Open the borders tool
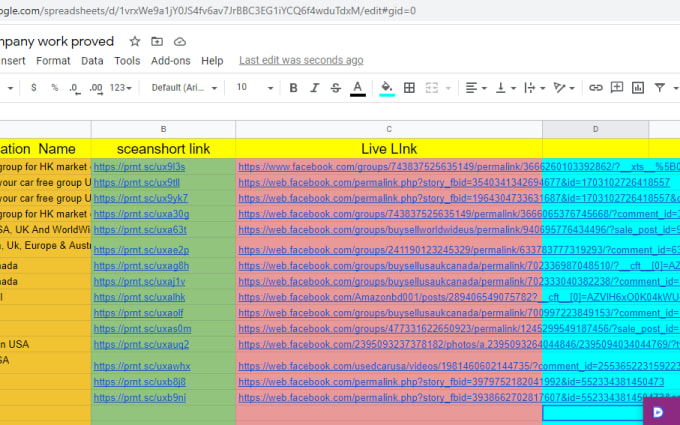680x425 pixels. (x=409, y=88)
